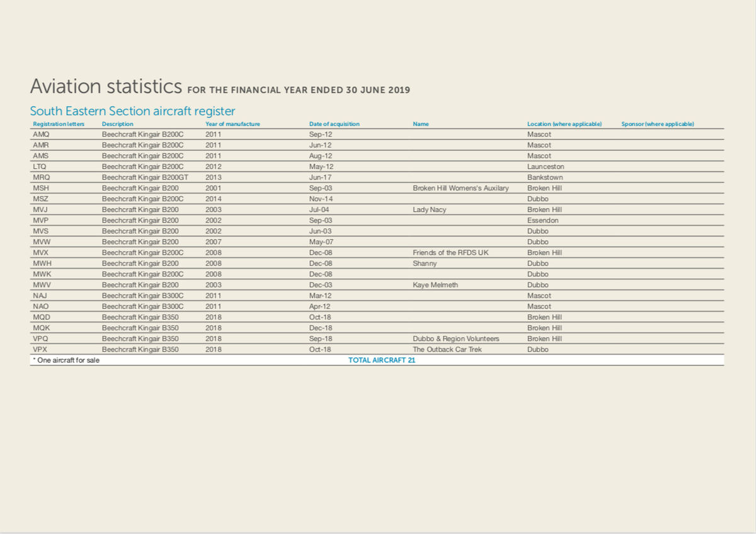Screen dimensions: 756x534
Task: Click the TOTAL AIRCRAFT 21 link
Action: (381, 360)
